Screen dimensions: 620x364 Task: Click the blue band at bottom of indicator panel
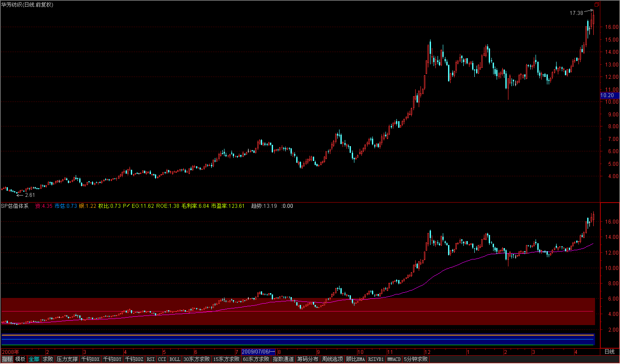click(x=298, y=340)
